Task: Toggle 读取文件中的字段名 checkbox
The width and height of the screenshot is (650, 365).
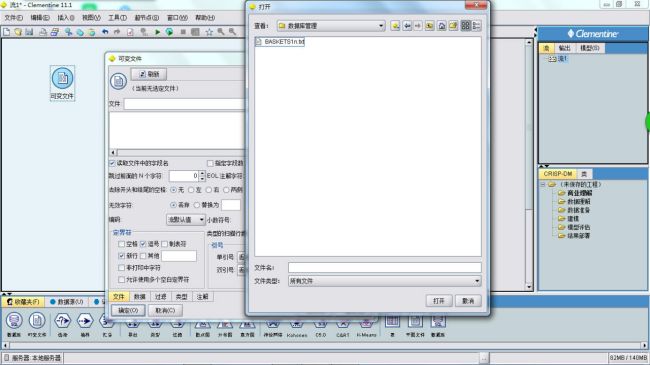Action: 112,163
